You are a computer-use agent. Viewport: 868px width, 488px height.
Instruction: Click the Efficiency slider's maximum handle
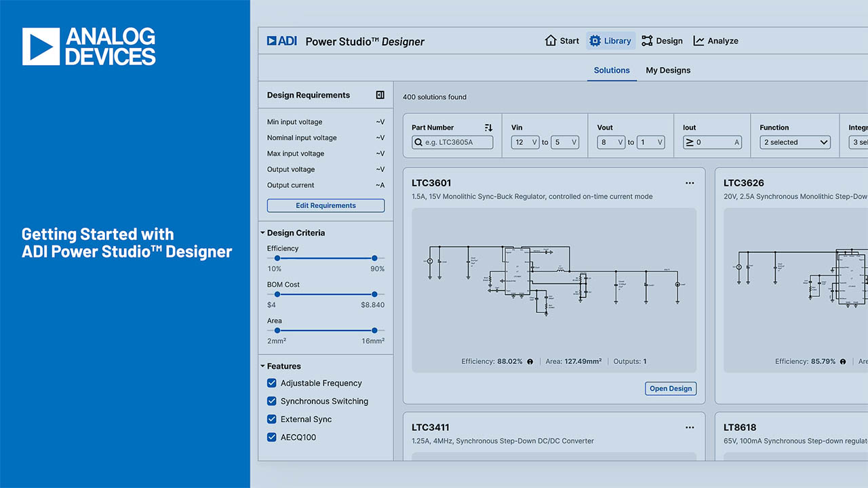(374, 258)
